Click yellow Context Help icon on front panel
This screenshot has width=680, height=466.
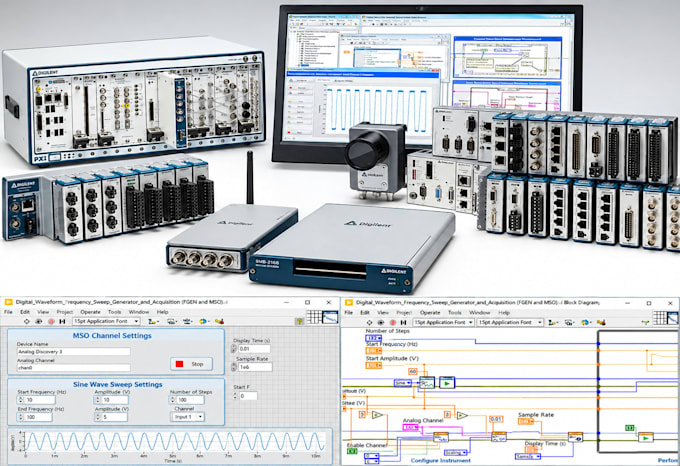pos(299,321)
